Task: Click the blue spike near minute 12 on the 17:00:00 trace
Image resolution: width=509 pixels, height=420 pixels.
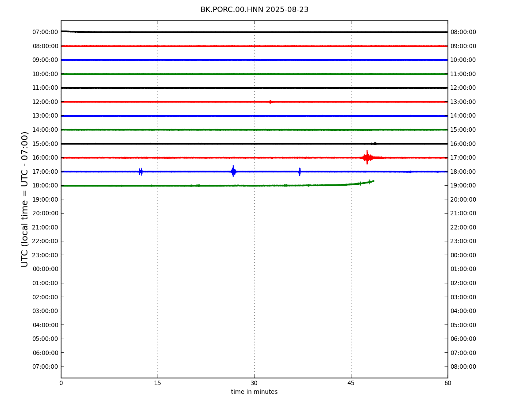Action: click(x=141, y=172)
